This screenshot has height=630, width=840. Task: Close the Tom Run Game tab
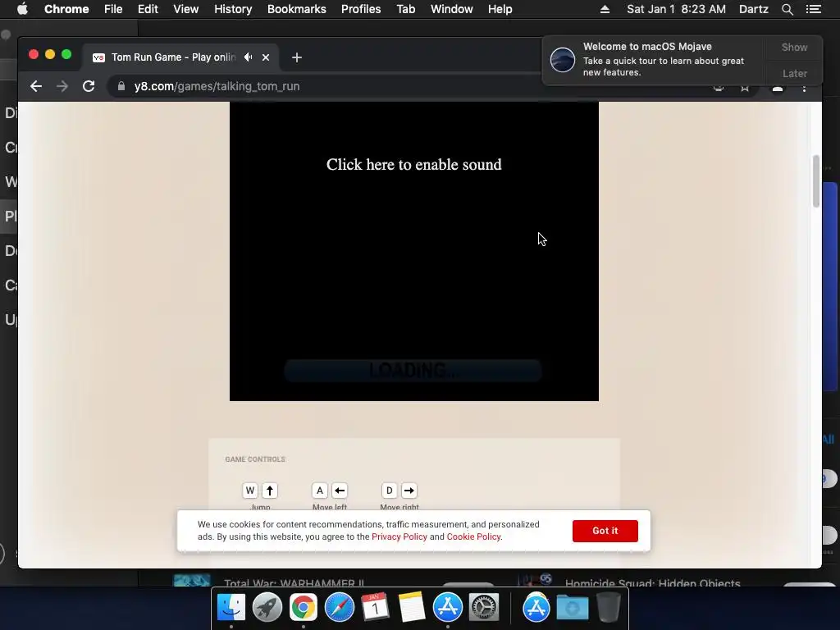266,57
